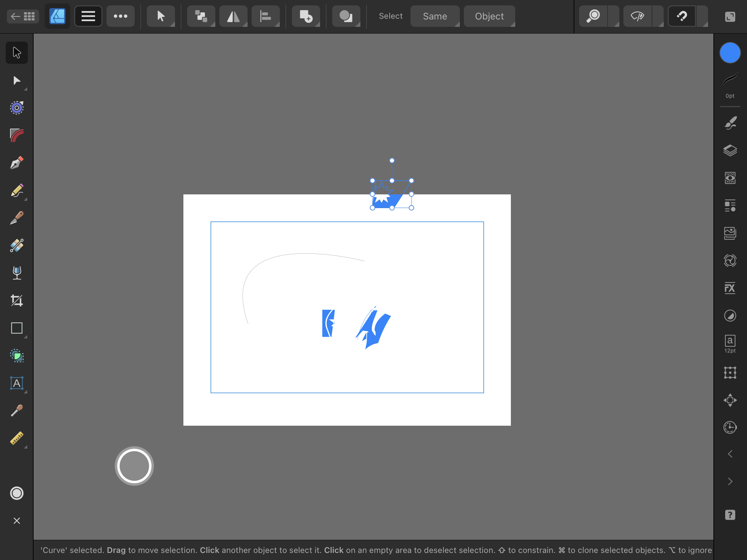Toggle the snapping magnet button
747x560 pixels.
pyautogui.click(x=682, y=16)
